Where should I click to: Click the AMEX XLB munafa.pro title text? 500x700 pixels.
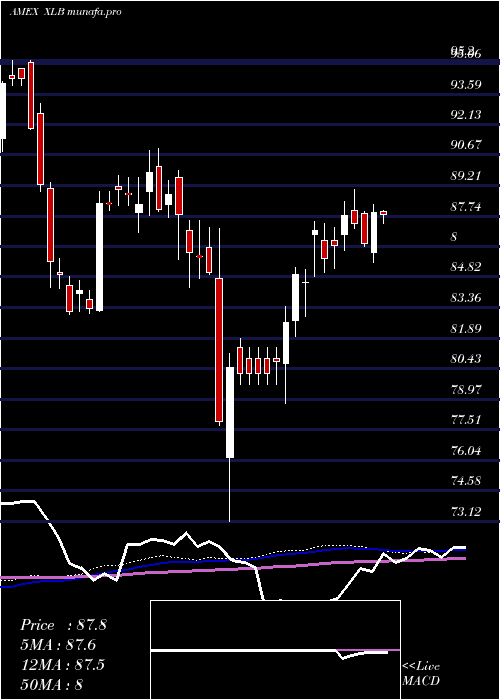[x=66, y=12]
